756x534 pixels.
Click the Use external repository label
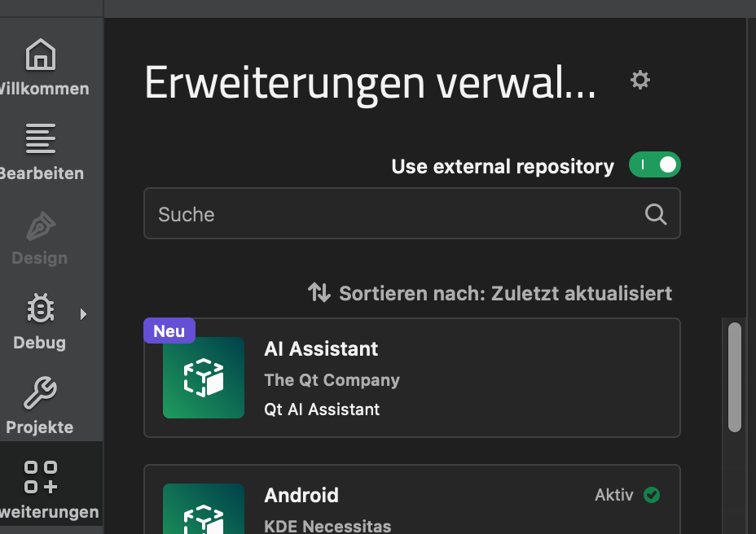503,166
